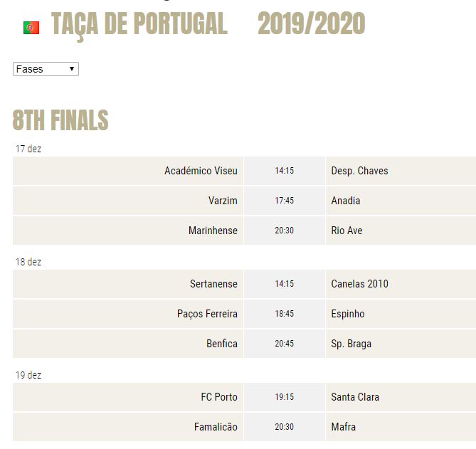Click the Mafra team name

(x=343, y=426)
